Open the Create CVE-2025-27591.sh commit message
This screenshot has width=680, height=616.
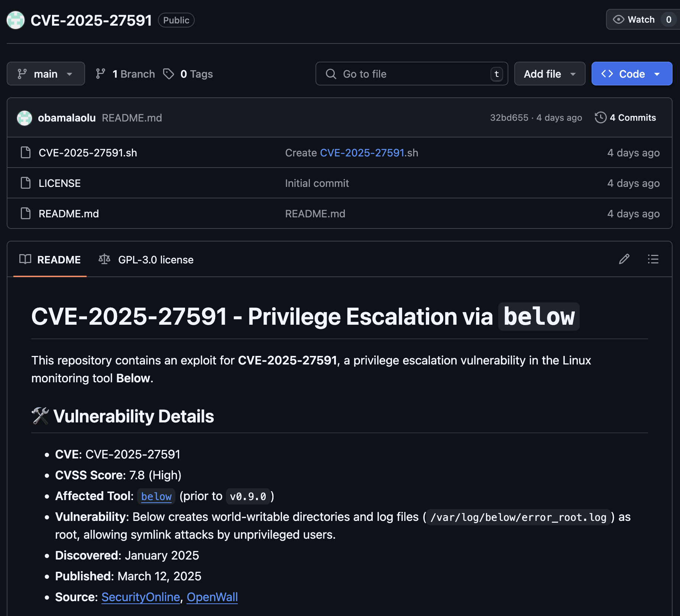(x=352, y=153)
